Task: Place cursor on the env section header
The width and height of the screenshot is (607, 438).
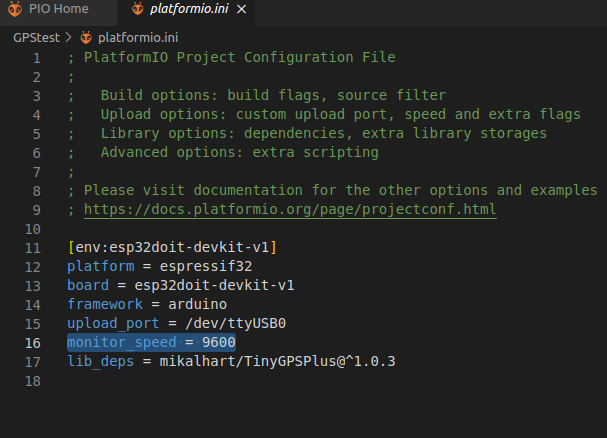Action: (x=172, y=247)
